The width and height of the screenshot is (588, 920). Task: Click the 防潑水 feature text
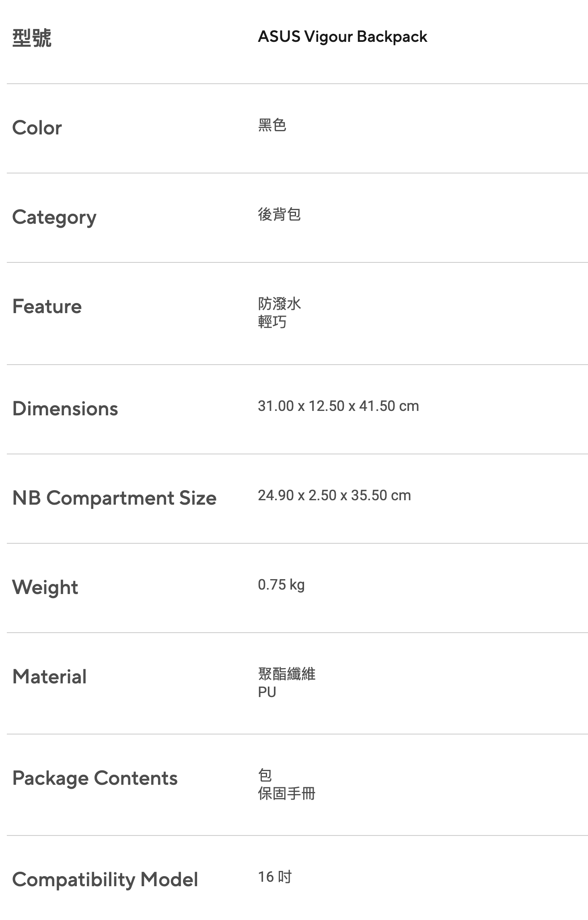[279, 303]
